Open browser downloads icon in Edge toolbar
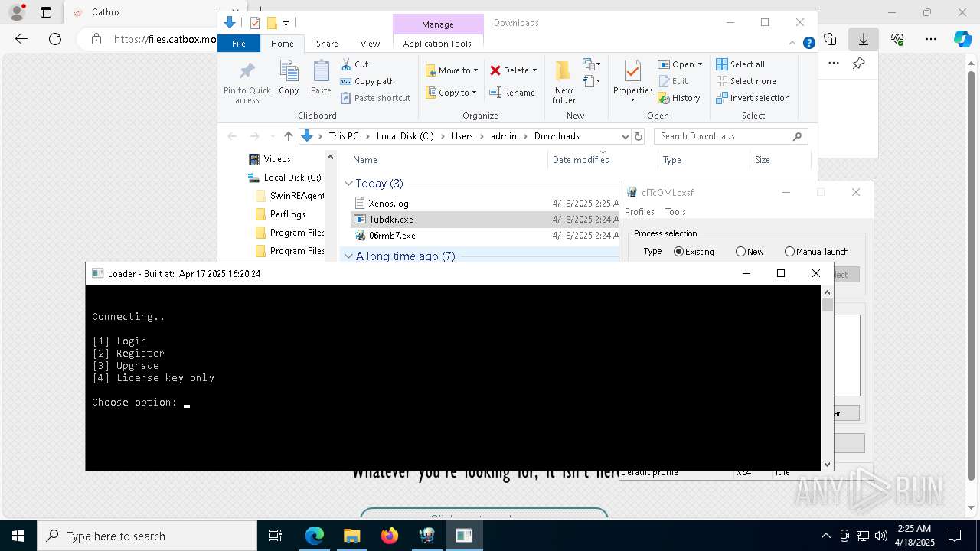The height and width of the screenshot is (551, 980). coord(864,39)
